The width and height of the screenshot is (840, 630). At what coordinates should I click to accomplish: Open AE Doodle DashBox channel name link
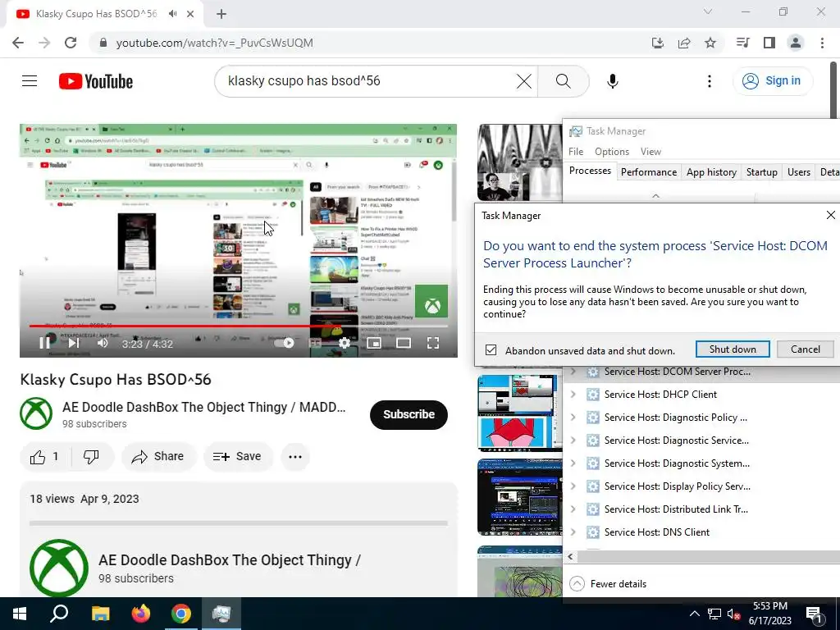coord(203,407)
